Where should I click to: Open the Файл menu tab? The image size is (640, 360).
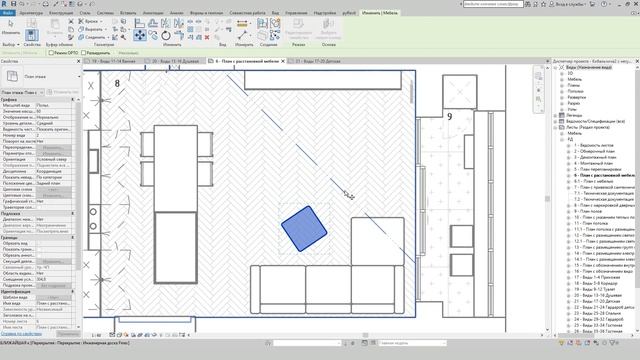pos(7,13)
